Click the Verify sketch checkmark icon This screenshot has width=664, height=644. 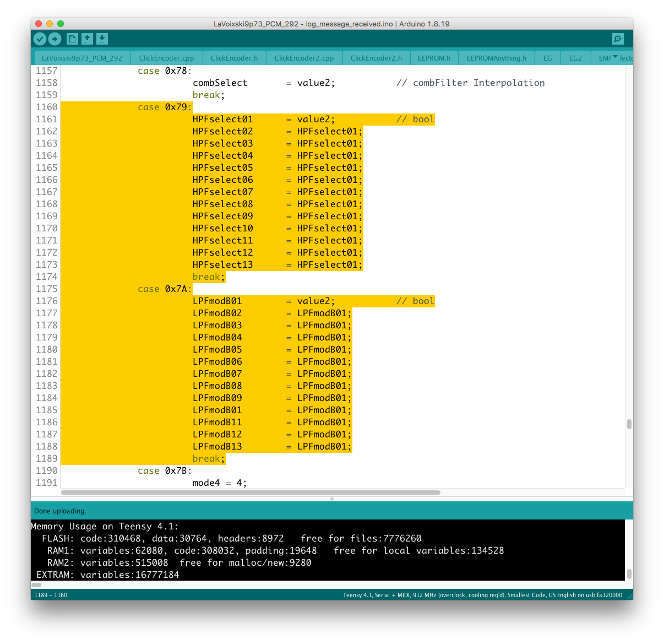click(x=40, y=39)
